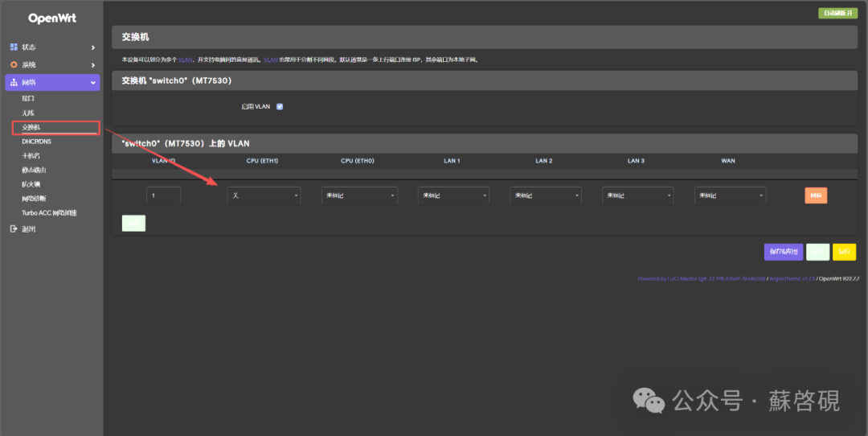Go to the 无线 wireless page
The height and width of the screenshot is (436, 868).
28,113
